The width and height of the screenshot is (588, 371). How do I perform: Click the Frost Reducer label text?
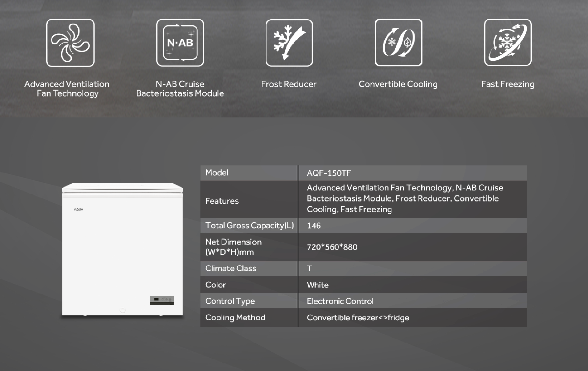pos(288,84)
